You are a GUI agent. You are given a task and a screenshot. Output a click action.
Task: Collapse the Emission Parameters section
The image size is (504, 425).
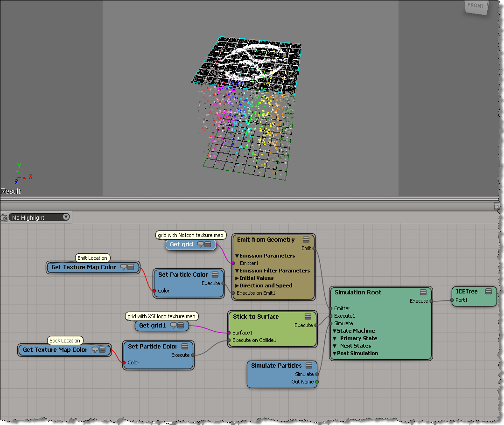[x=237, y=256]
